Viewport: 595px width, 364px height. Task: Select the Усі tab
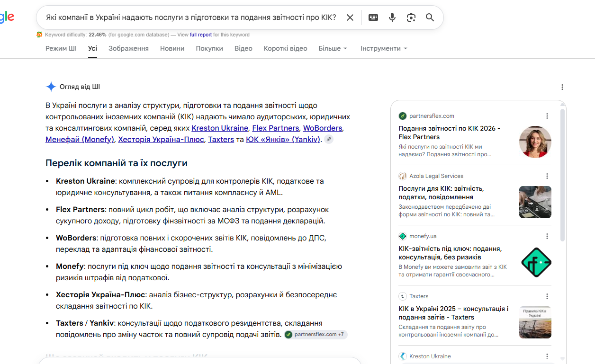[92, 48]
